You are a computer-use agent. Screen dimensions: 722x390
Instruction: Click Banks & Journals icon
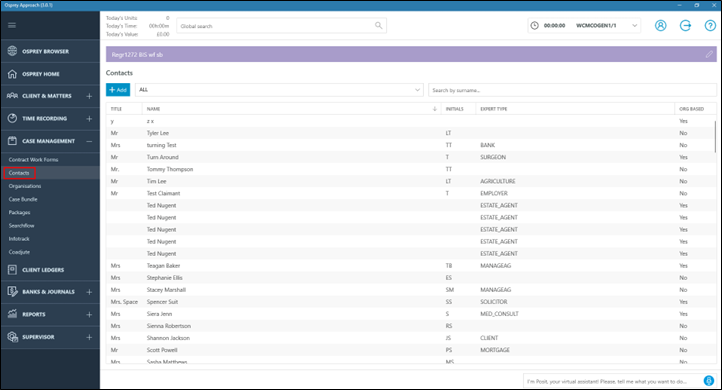pos(12,291)
